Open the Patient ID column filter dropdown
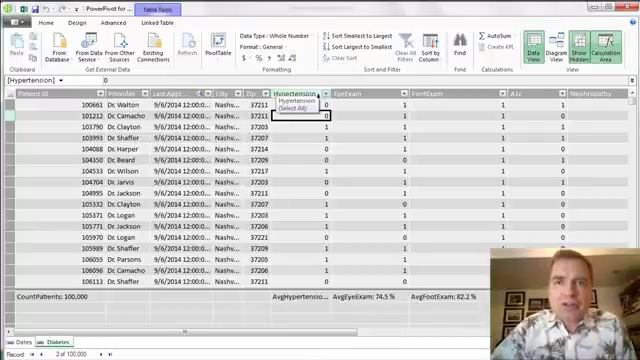 100,94
